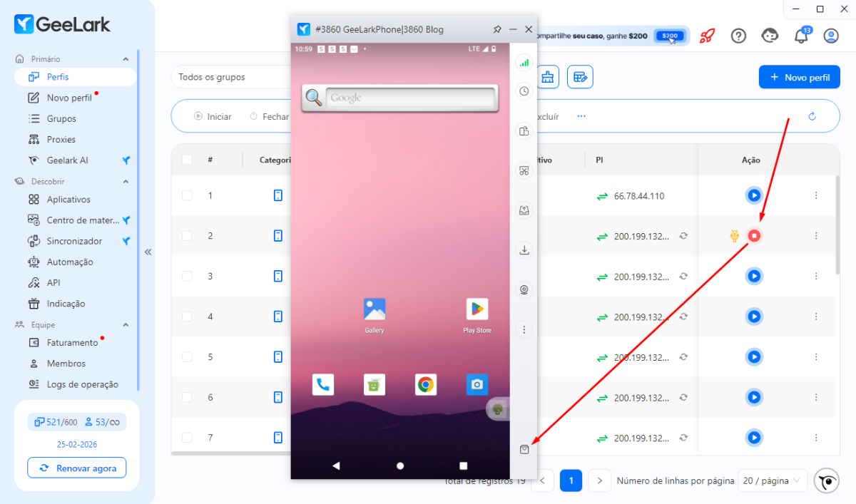Open notifications bell with badge

(801, 36)
